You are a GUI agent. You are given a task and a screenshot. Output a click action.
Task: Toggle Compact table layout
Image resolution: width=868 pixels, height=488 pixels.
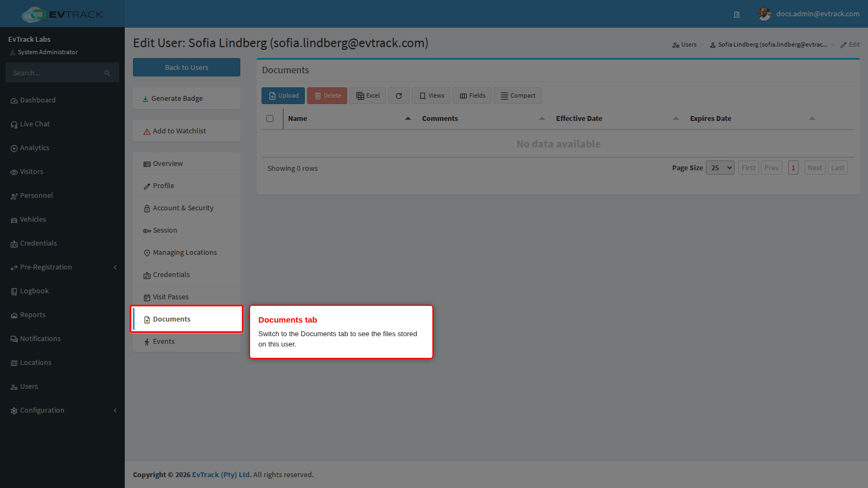[518, 95]
